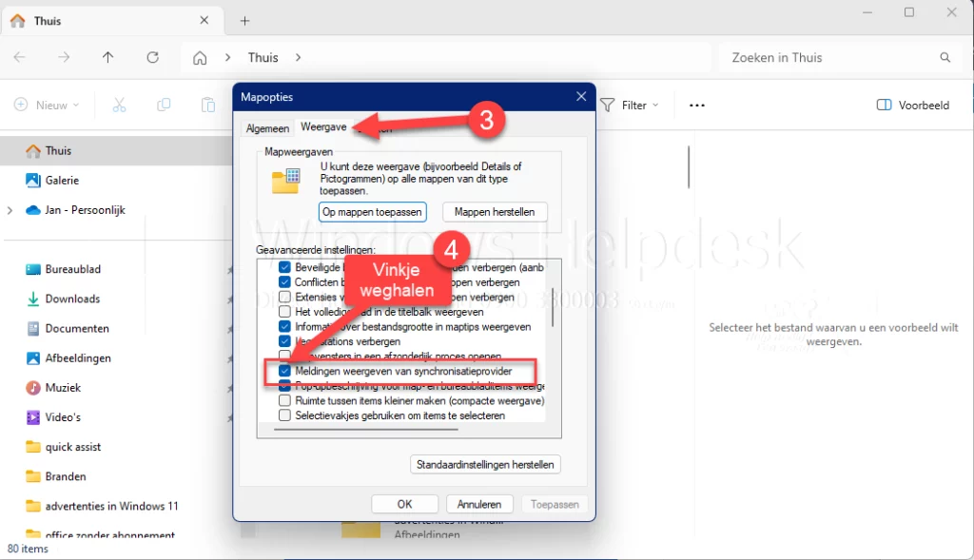Go up one folder level
Image resolution: width=974 pixels, height=560 pixels.
tap(108, 57)
